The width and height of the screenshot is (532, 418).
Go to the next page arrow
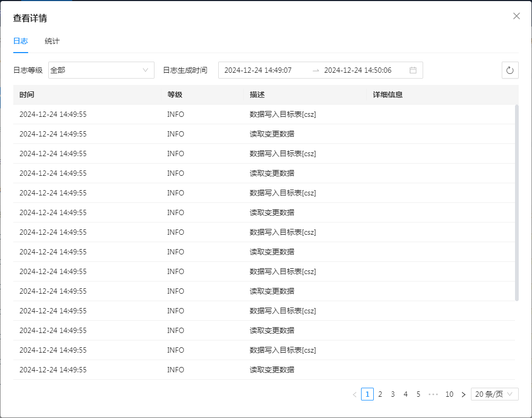pyautogui.click(x=463, y=394)
